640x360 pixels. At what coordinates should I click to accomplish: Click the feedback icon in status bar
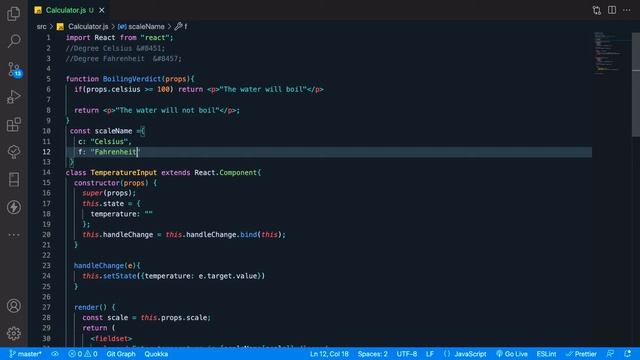pos(611,353)
